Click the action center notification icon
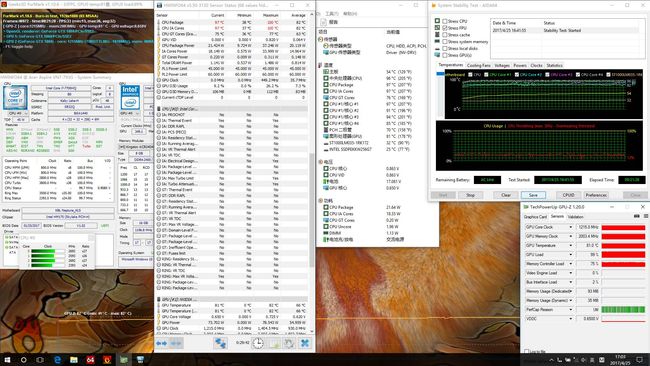 (x=641, y=360)
